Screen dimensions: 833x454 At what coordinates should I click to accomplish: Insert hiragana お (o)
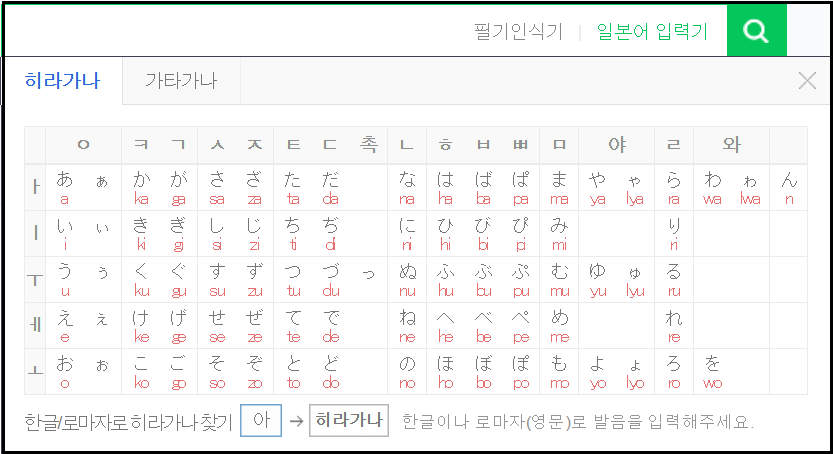[64, 372]
